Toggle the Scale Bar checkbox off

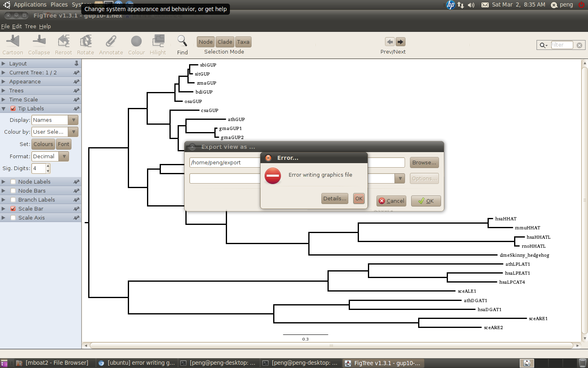[x=13, y=209]
